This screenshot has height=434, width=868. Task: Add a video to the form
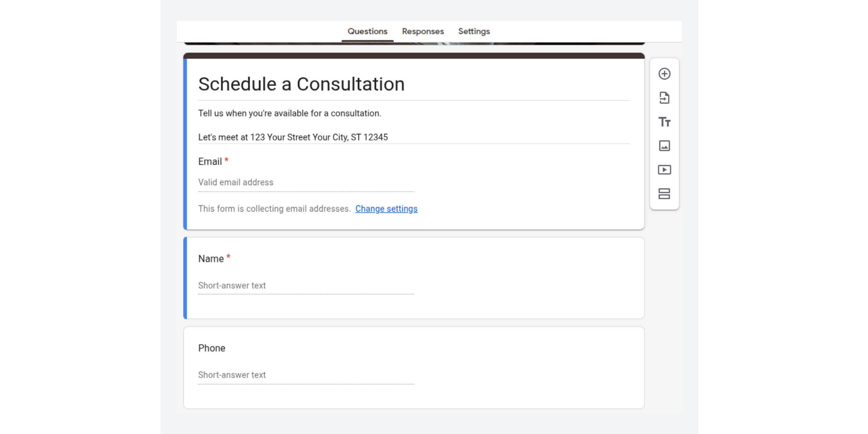[664, 170]
